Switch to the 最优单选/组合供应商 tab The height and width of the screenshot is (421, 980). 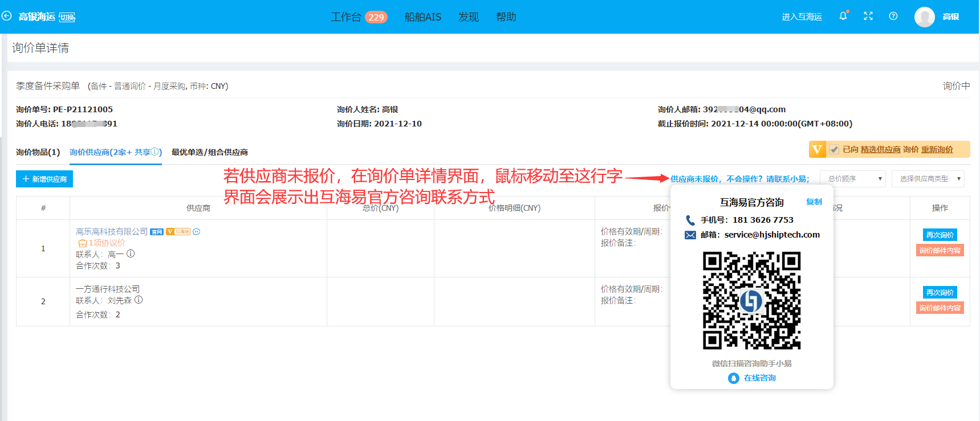(x=209, y=152)
